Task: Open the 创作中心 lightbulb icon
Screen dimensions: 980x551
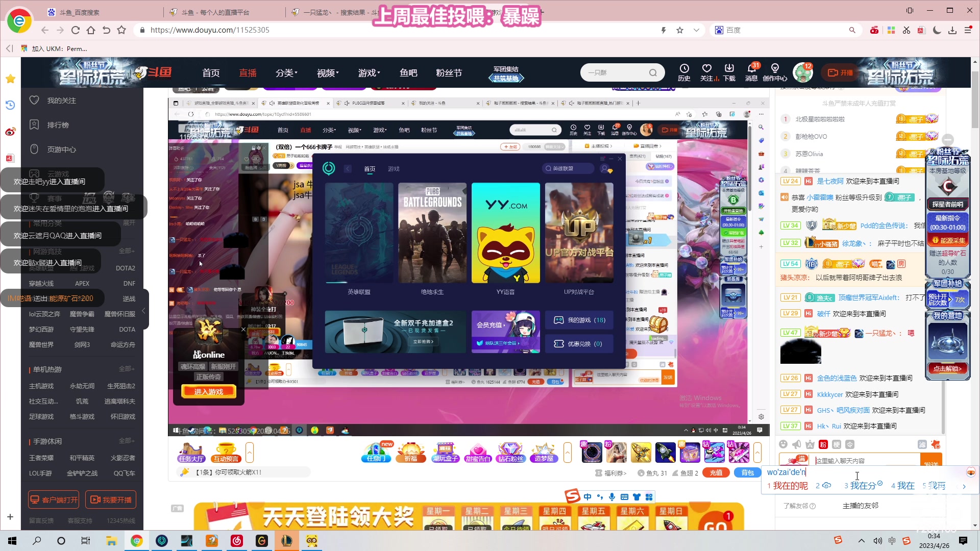Action: pyautogui.click(x=775, y=71)
